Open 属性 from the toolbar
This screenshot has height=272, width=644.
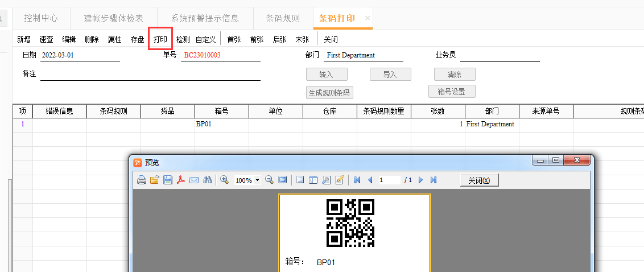pyautogui.click(x=114, y=39)
